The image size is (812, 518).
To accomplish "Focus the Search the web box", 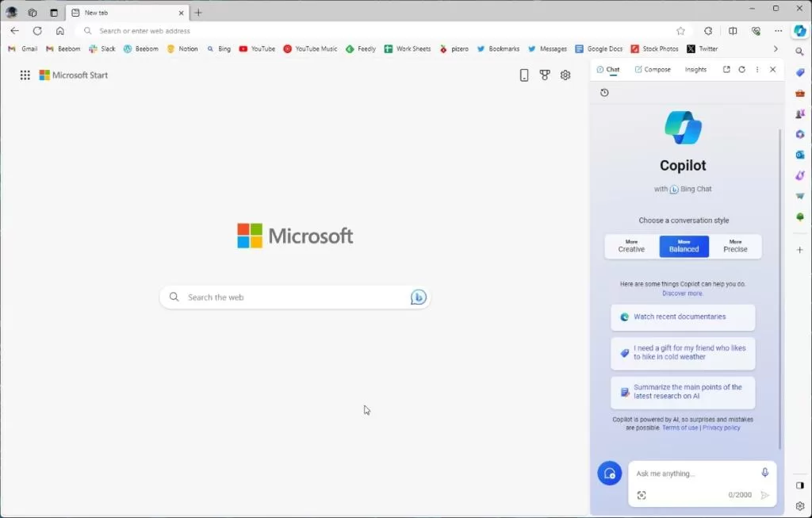I will point(295,297).
